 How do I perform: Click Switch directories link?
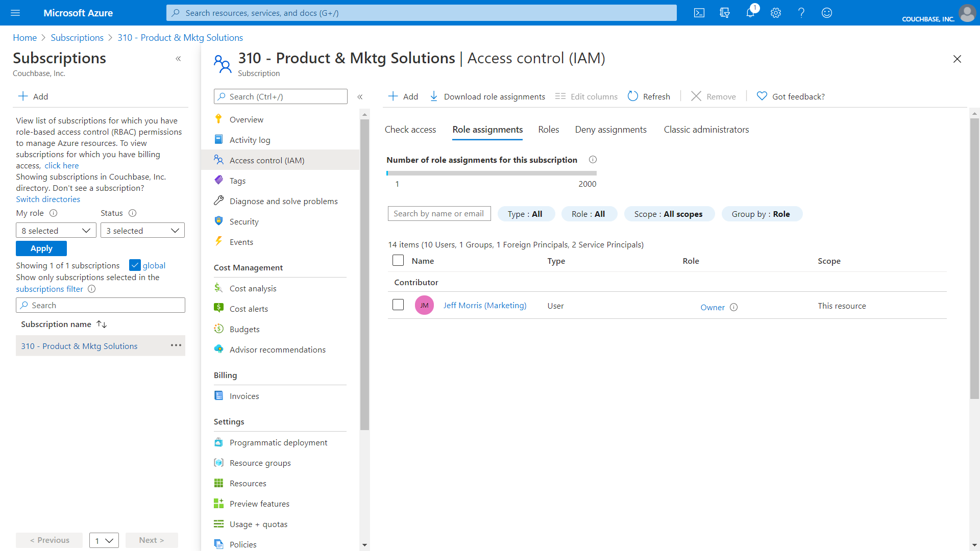48,199
